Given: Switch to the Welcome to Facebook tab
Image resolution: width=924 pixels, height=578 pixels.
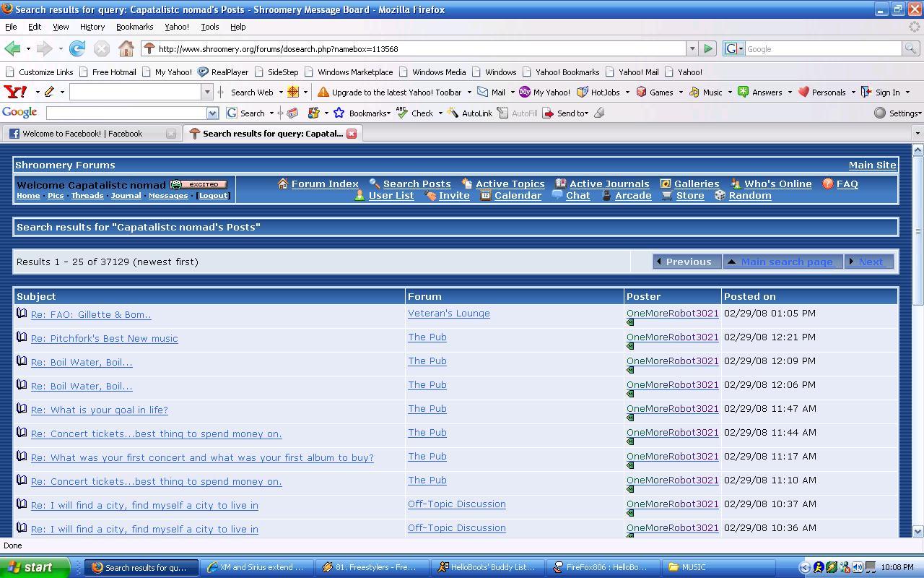Looking at the screenshot, I should pos(91,134).
